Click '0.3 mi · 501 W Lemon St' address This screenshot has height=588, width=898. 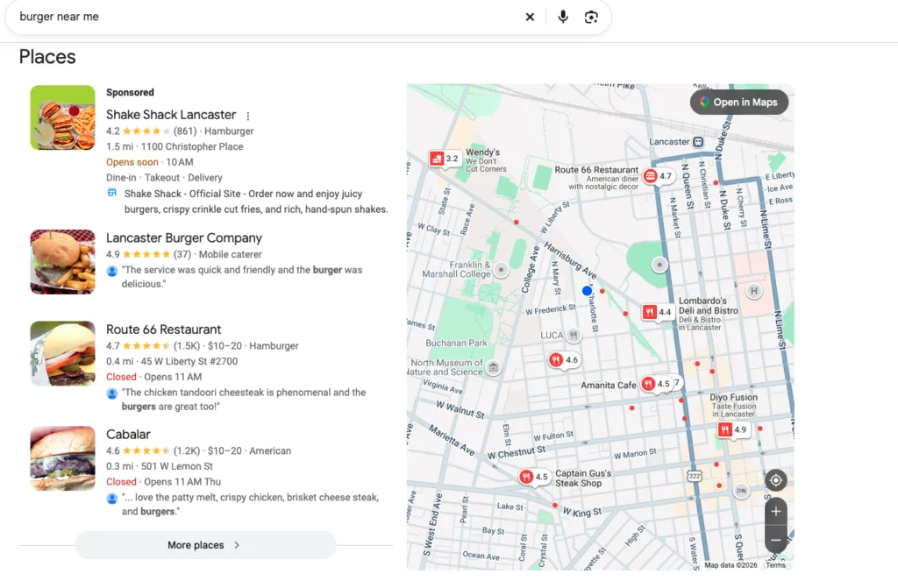click(160, 466)
